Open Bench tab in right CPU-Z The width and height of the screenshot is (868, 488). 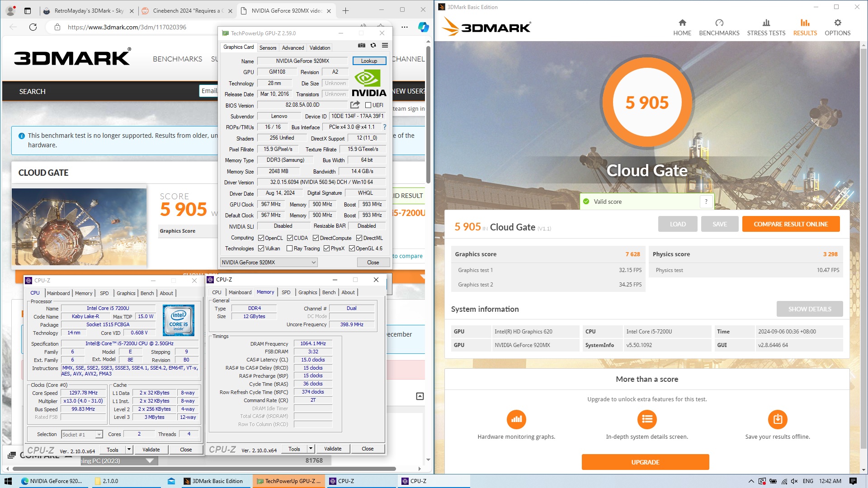[329, 292]
